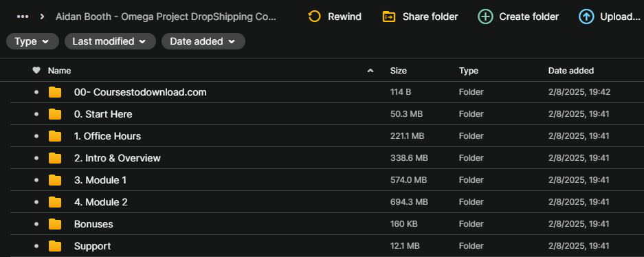Open the Last modified filter dropdown
This screenshot has width=644, height=257.
(x=110, y=41)
